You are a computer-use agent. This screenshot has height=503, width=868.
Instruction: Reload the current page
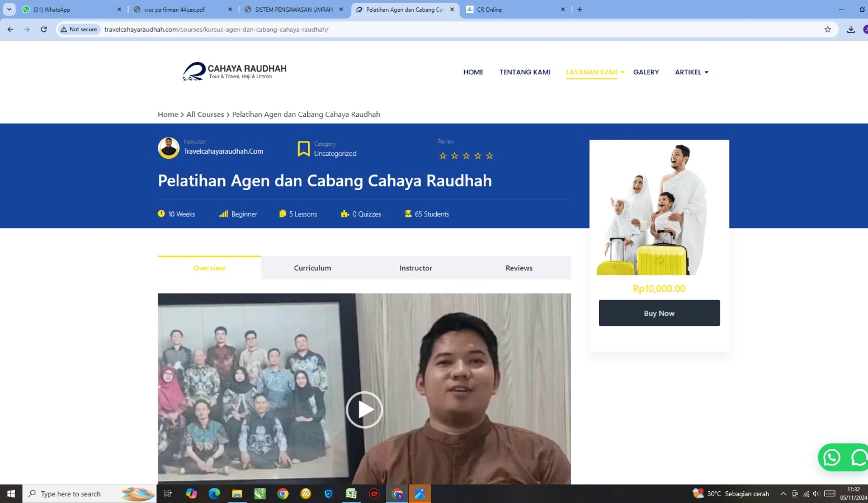(44, 30)
